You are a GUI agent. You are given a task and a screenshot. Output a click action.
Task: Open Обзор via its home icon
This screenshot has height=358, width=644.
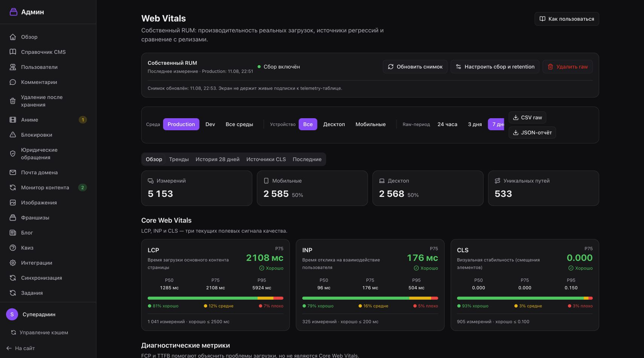(x=13, y=37)
